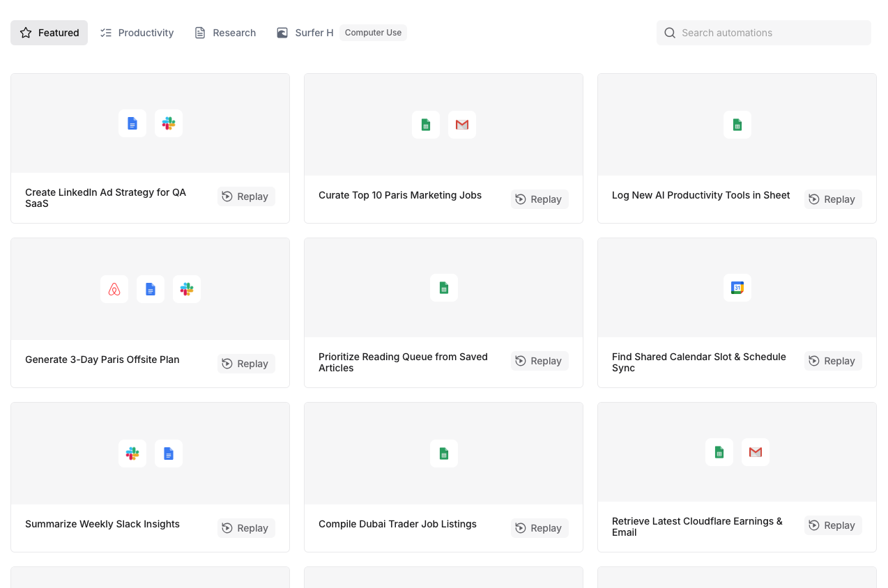Click the search magnifier icon
888x588 pixels.
[x=670, y=33]
